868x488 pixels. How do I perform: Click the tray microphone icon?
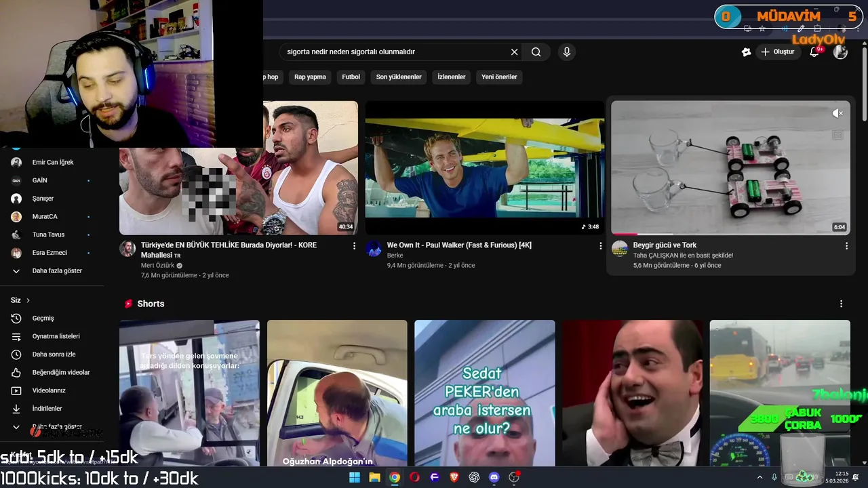point(774,478)
